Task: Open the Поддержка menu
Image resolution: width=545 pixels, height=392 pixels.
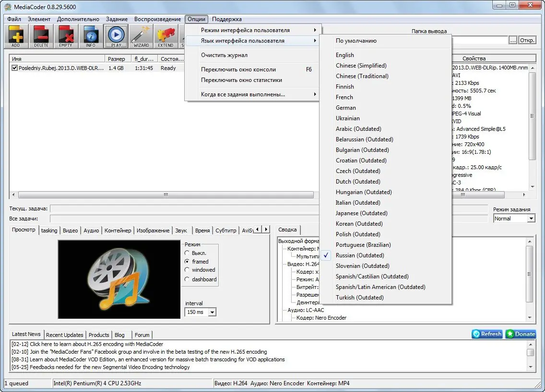Action: (x=226, y=19)
